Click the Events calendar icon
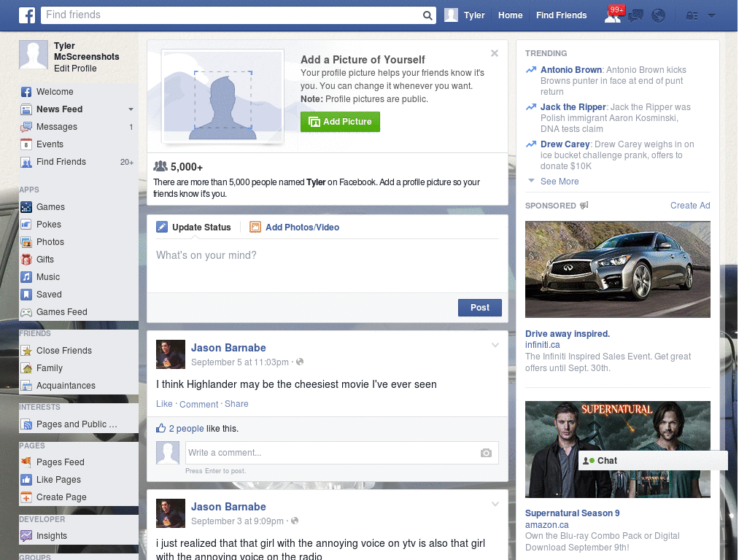 point(26,144)
